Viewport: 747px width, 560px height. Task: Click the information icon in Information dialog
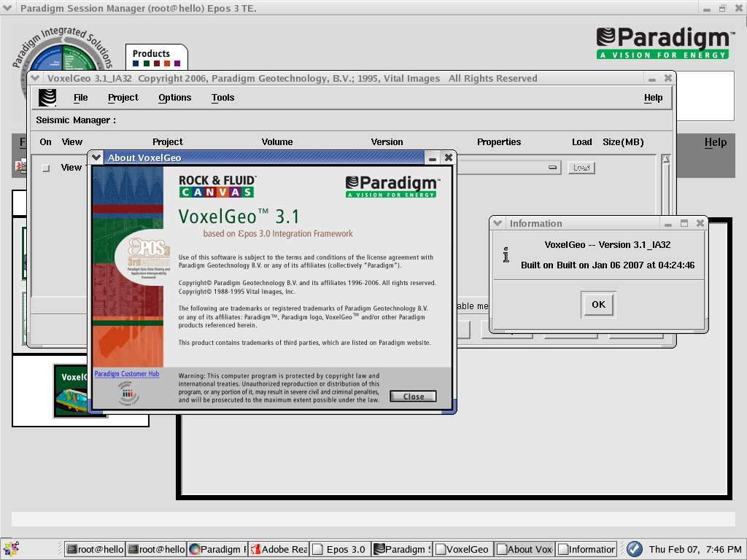tap(506, 254)
